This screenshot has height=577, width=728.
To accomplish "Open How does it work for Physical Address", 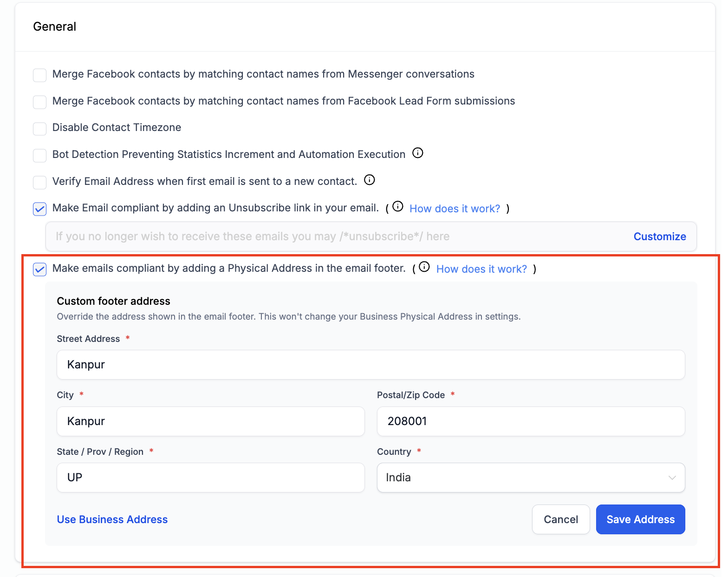I will click(481, 269).
